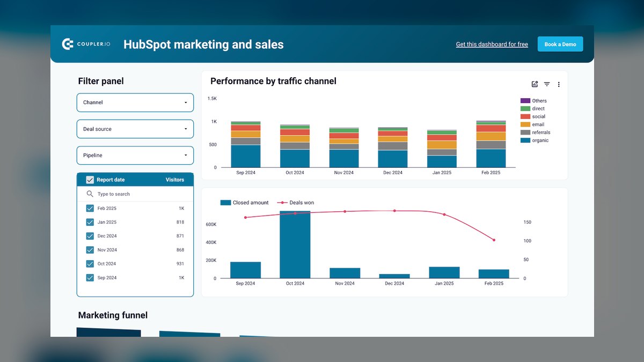This screenshot has width=644, height=362.
Task: Toggle the Deals won legend item
Action: point(296,203)
